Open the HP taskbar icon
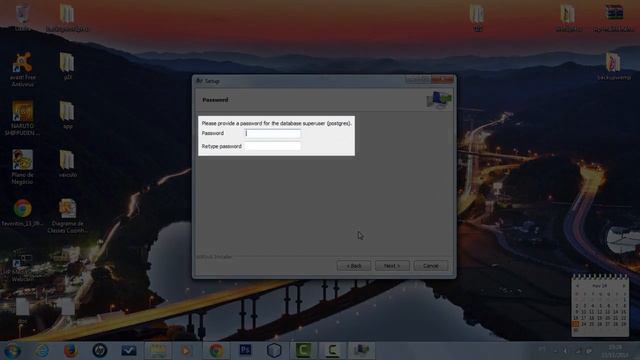Viewport: 640px width, 360px height. [100, 350]
